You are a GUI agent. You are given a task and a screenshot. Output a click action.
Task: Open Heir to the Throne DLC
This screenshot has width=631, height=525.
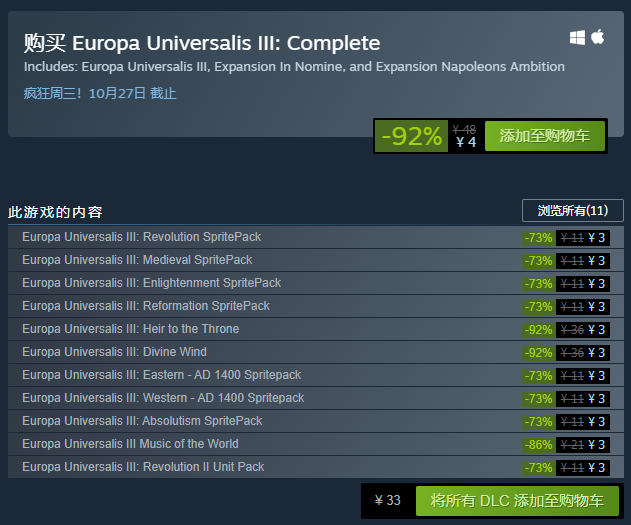click(x=130, y=329)
